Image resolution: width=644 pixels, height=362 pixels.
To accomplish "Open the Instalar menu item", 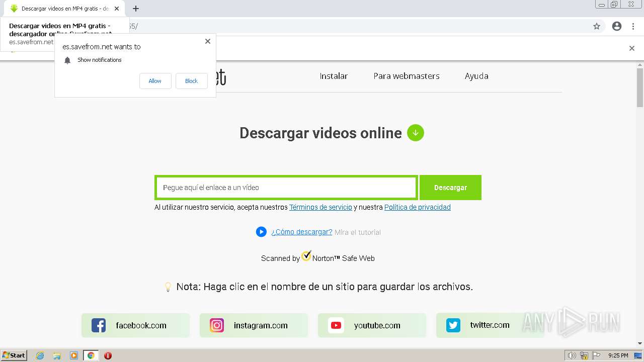I will tap(334, 76).
